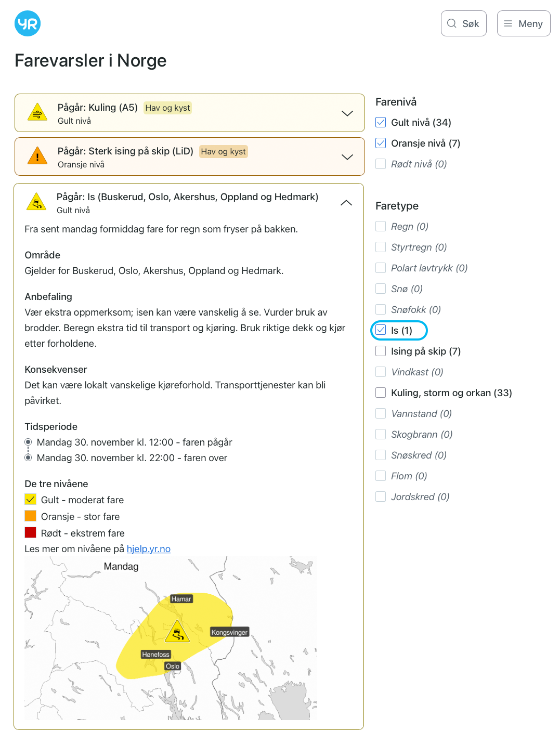The height and width of the screenshot is (731, 560).
Task: Enable the Ising på skip (7) filter
Action: [381, 351]
